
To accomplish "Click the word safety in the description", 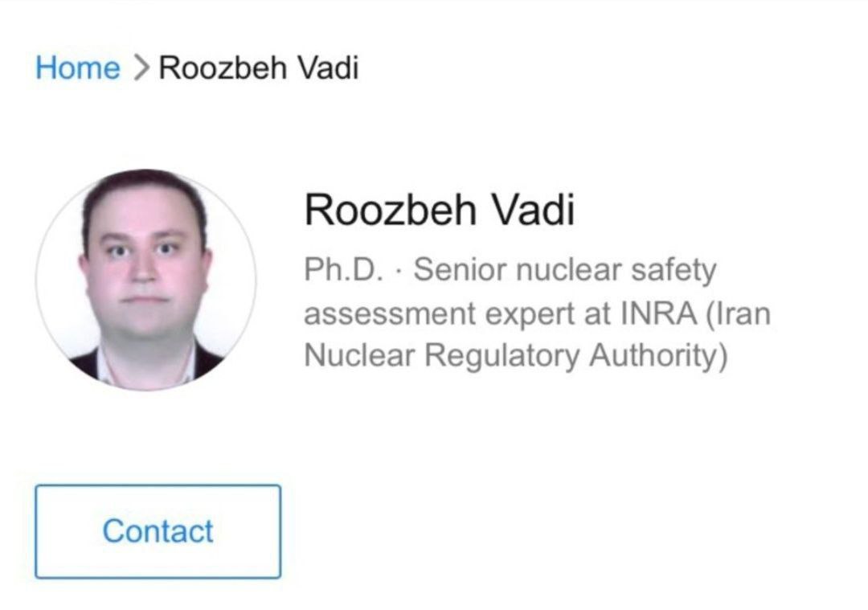I will pos(672,272).
